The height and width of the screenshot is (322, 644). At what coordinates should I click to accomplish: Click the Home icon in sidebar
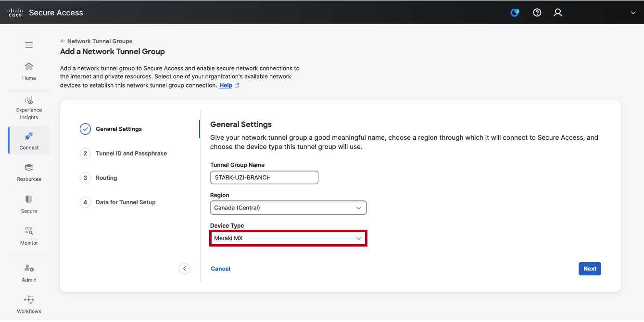coord(29,67)
